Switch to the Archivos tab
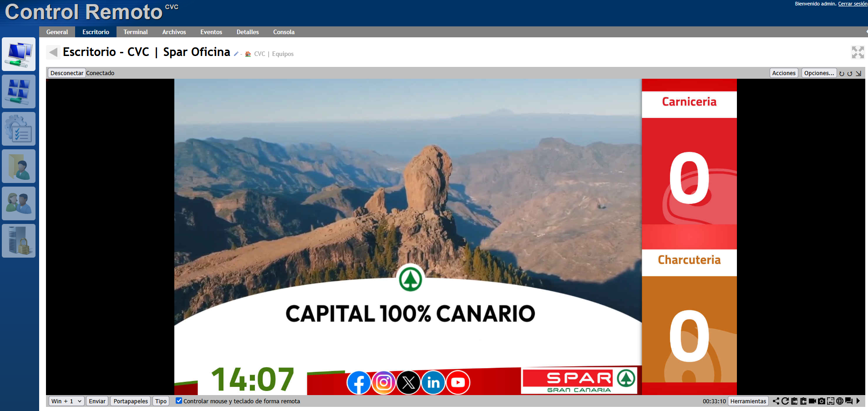Image resolution: width=868 pixels, height=411 pixels. pyautogui.click(x=174, y=32)
